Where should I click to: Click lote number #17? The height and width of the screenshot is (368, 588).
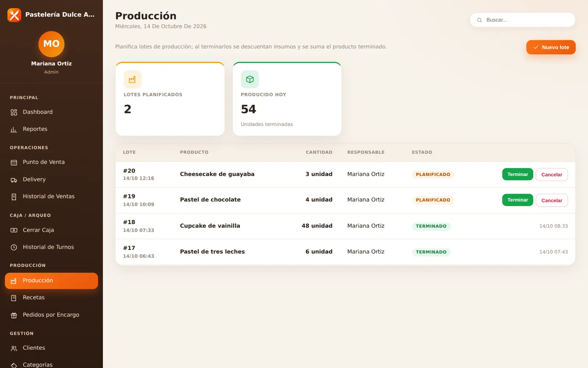129,248
